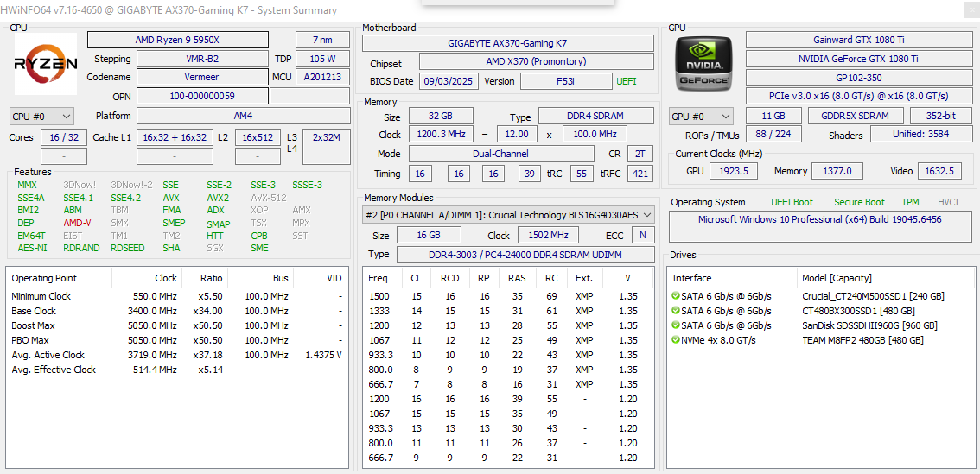Click the DDR4-3003 / PC4-24000 module type field
980x474 pixels.
tap(525, 255)
